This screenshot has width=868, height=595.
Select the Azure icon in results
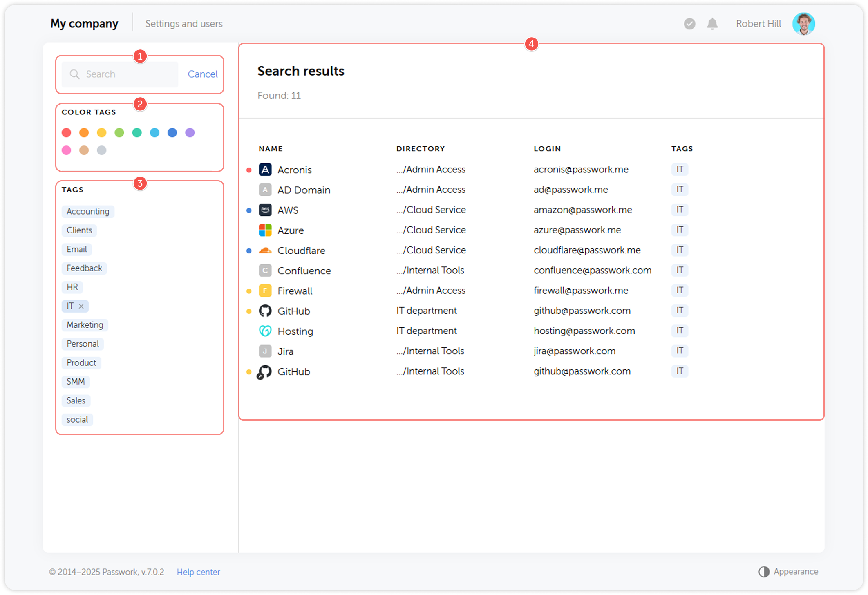tap(265, 230)
